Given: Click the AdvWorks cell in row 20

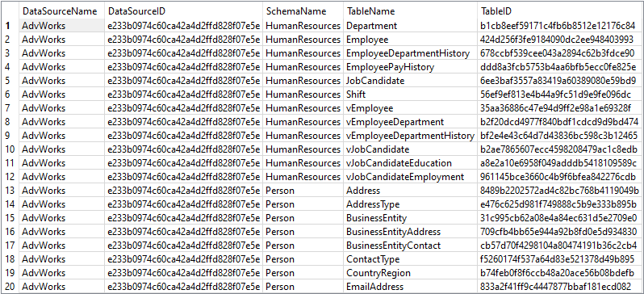Looking at the screenshot, I should 61,287.
